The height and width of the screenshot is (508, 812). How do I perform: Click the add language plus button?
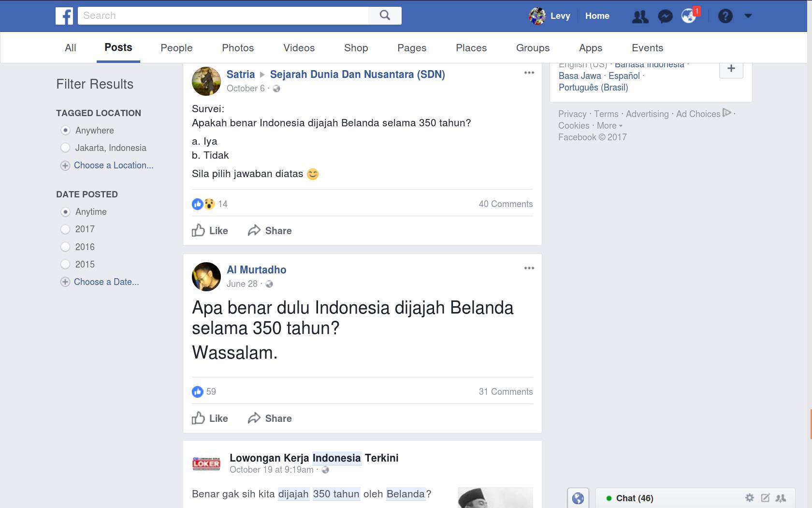pos(731,69)
